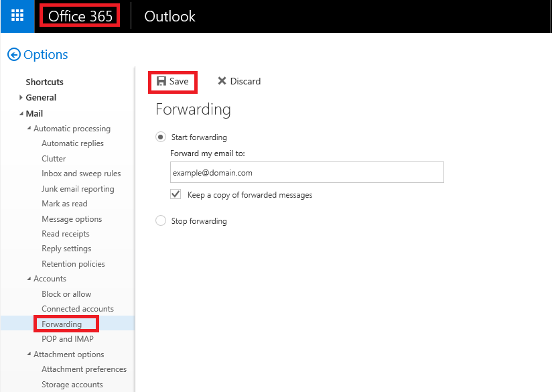Collapse the Mail section arrow

coord(21,114)
